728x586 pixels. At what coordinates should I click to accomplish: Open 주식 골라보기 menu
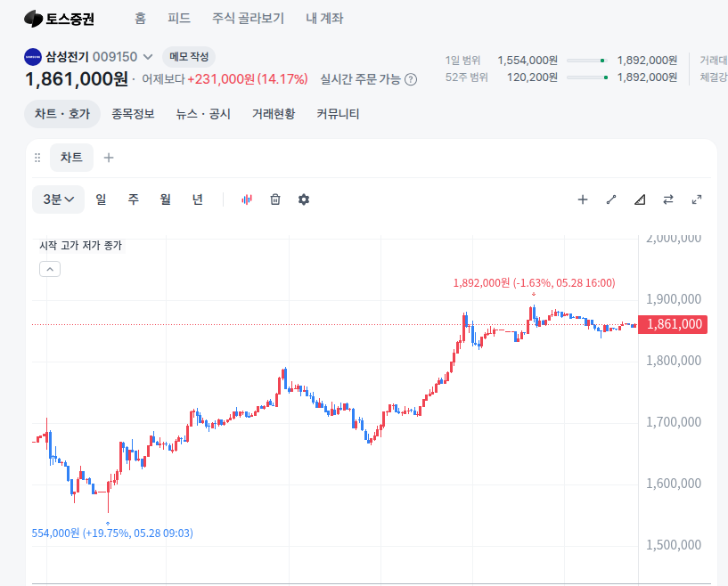coord(248,19)
